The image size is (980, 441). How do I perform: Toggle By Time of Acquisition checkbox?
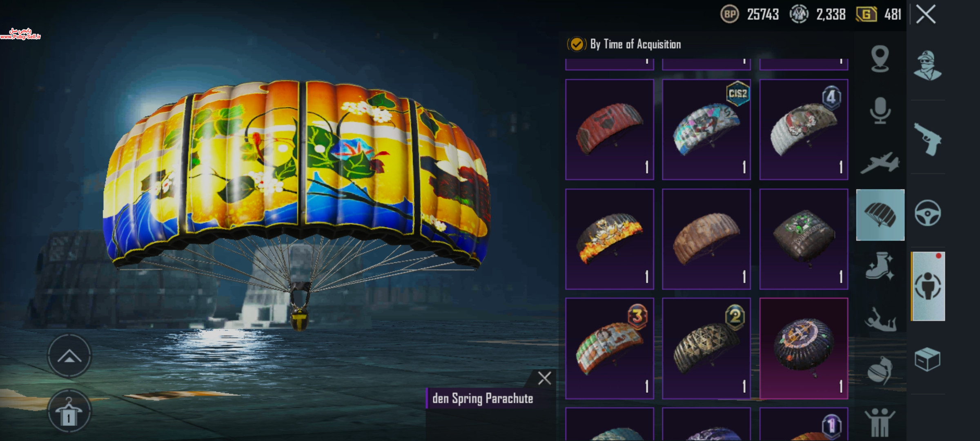pyautogui.click(x=577, y=44)
